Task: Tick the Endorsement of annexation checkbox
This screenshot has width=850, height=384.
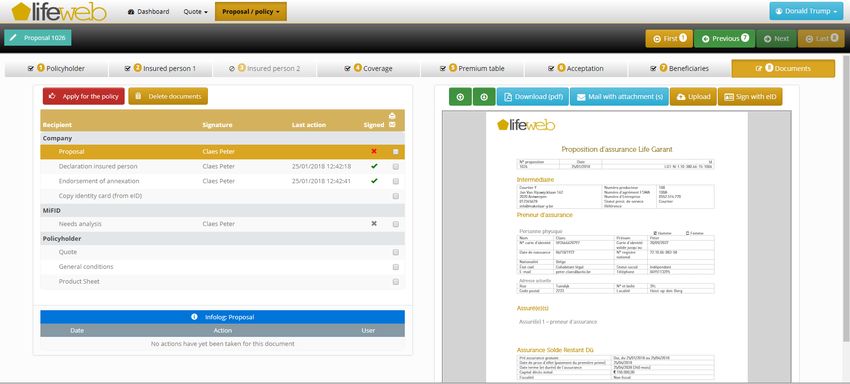Action: pyautogui.click(x=396, y=181)
